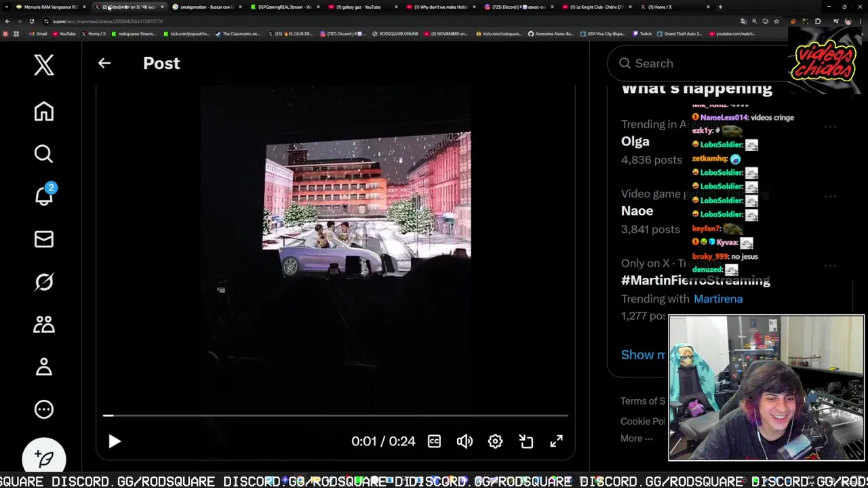Open the translate page icon
The image size is (868, 488).
[743, 21]
